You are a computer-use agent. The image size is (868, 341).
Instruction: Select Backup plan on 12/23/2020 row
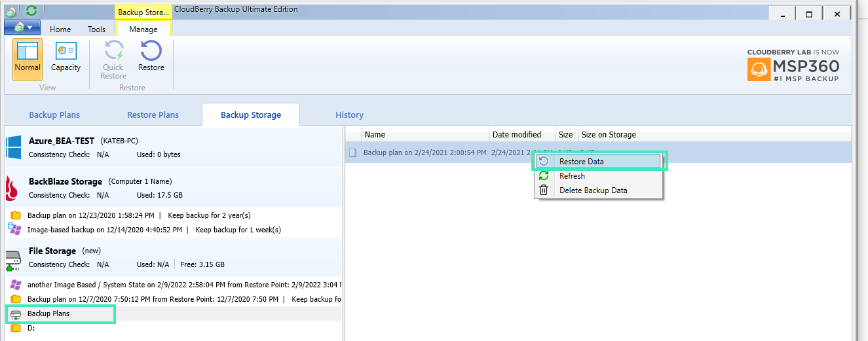point(174,215)
